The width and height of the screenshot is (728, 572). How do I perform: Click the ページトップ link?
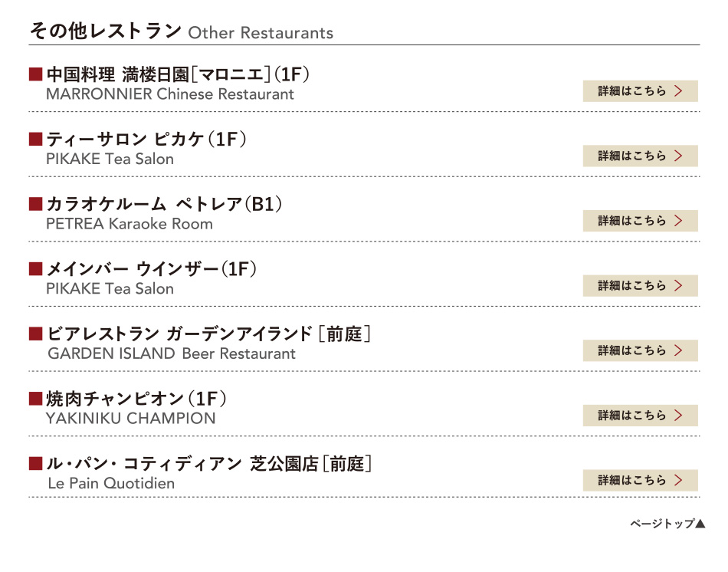(x=662, y=524)
